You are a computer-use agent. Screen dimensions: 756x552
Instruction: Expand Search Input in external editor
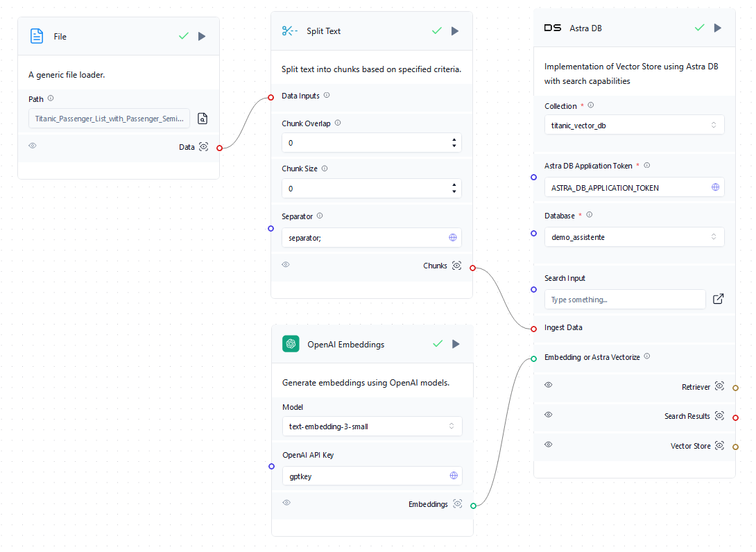tap(719, 299)
